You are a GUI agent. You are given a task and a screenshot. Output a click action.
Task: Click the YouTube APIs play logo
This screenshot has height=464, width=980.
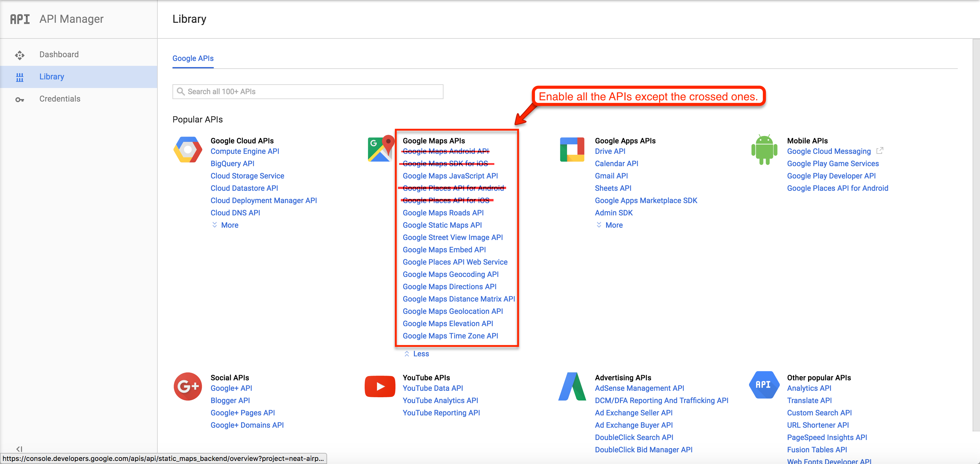[380, 386]
